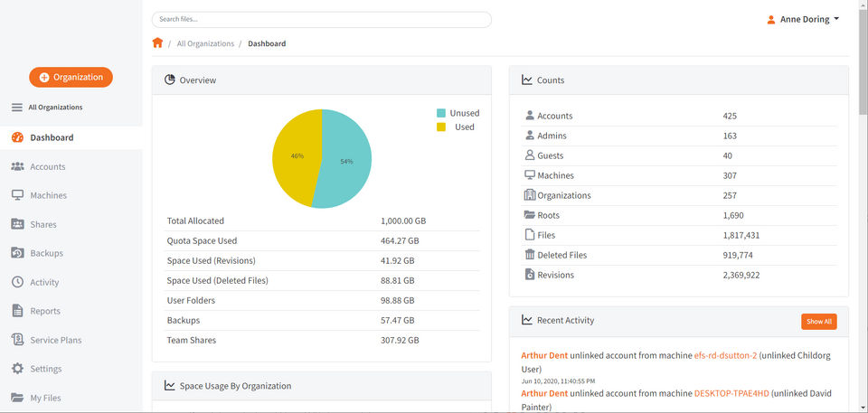Click the Revisions file icon in Counts
Screen dimensions: 868x413
pyautogui.click(x=530, y=275)
